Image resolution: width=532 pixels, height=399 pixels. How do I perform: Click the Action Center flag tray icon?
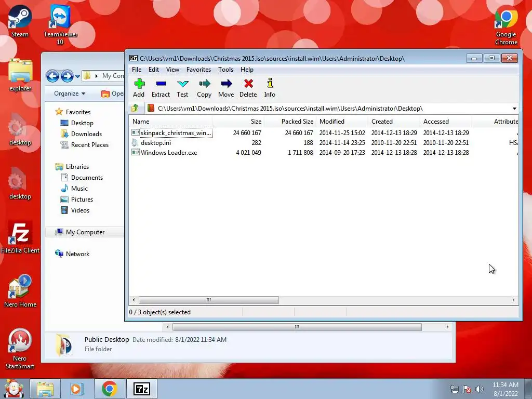pyautogui.click(x=467, y=389)
